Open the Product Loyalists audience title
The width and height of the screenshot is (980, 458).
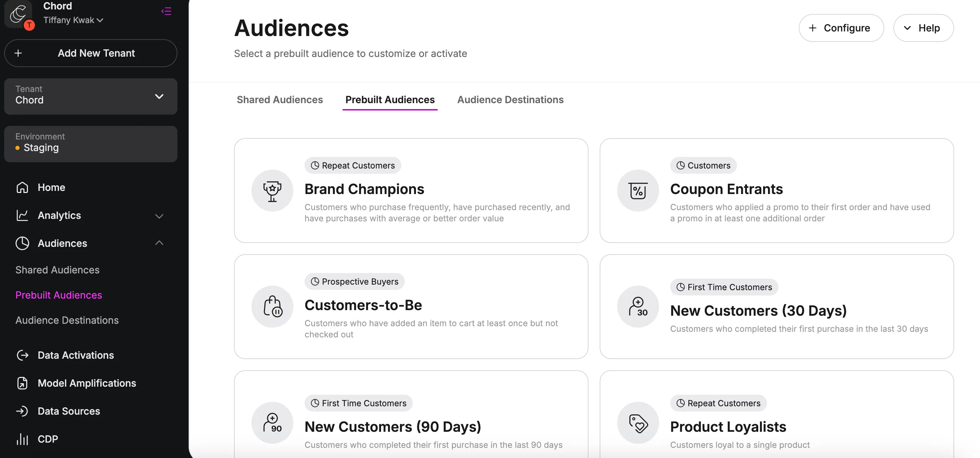[728, 427]
